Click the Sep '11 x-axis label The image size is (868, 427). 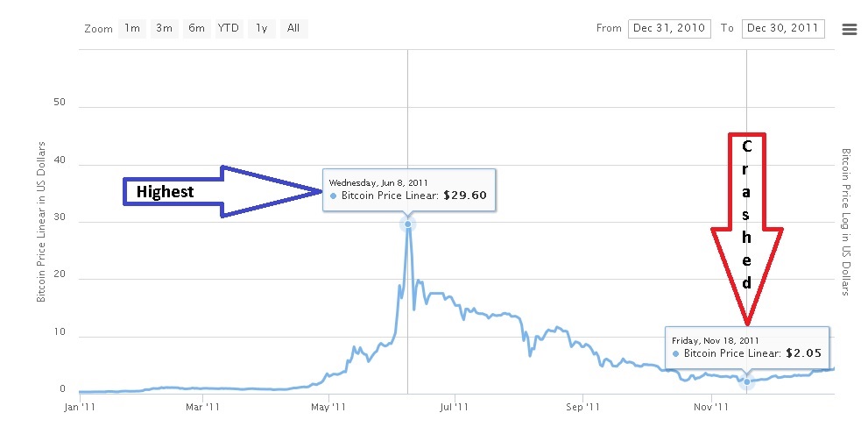[x=583, y=407]
